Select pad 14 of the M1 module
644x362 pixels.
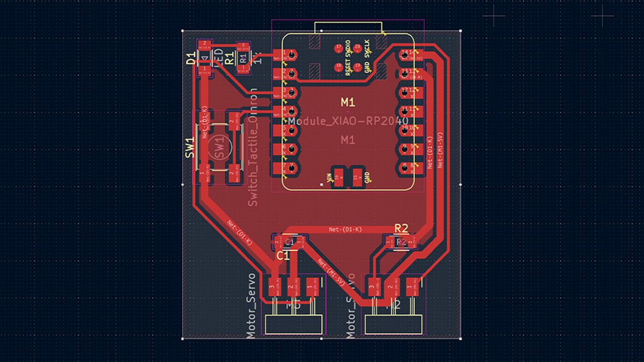[411, 55]
